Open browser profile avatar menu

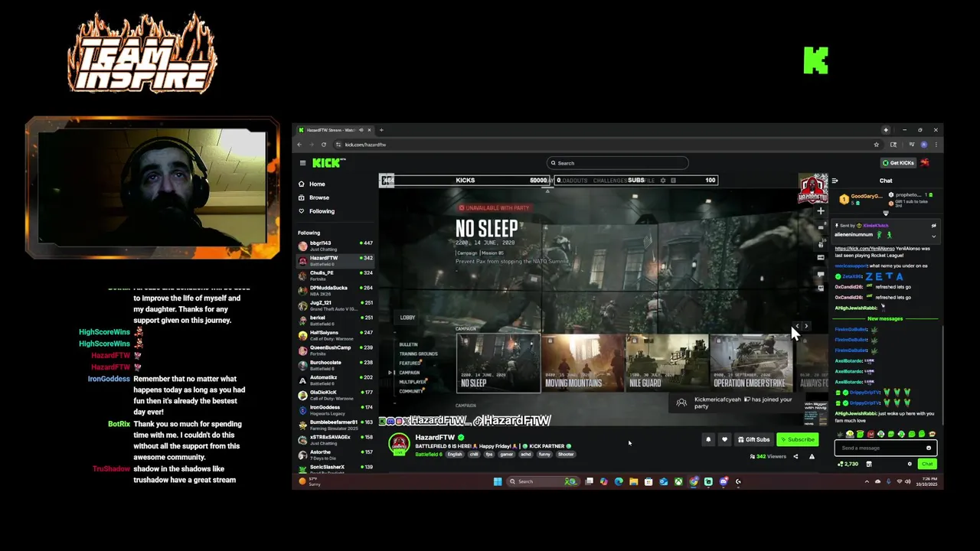[x=924, y=145]
